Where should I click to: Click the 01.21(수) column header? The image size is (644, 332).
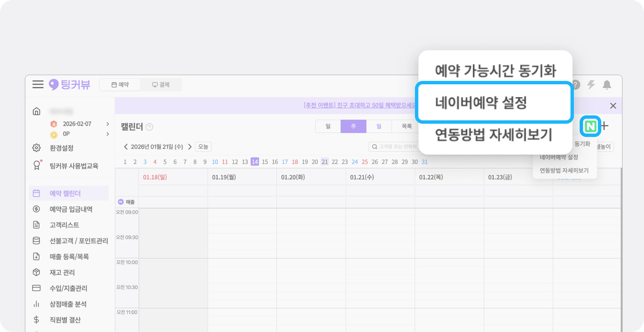(x=362, y=177)
